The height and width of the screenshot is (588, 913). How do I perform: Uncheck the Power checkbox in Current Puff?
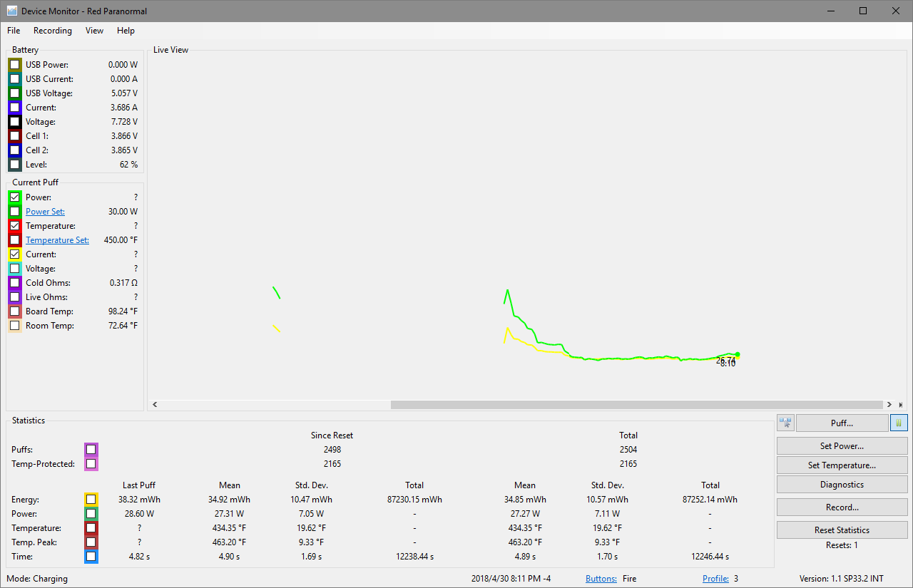(15, 197)
